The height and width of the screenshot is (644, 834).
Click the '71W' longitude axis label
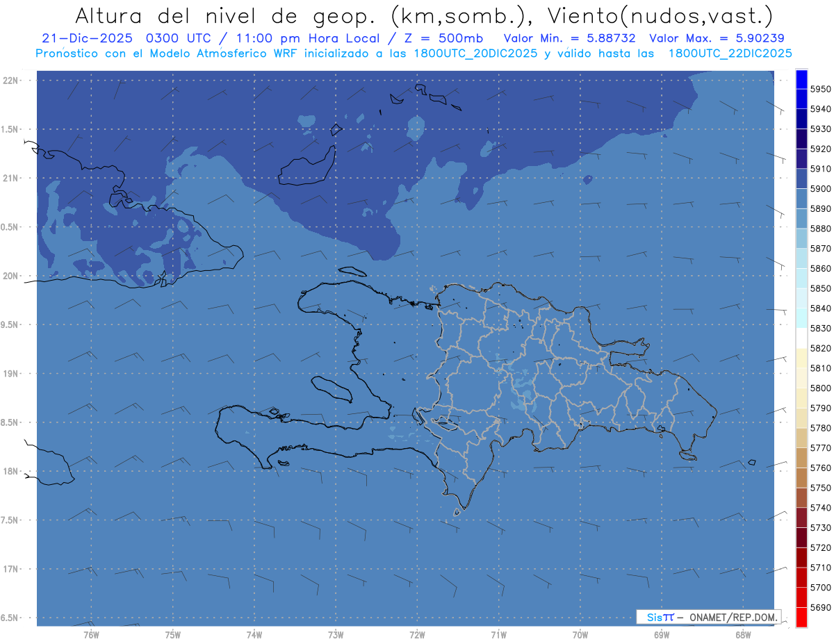point(498,634)
